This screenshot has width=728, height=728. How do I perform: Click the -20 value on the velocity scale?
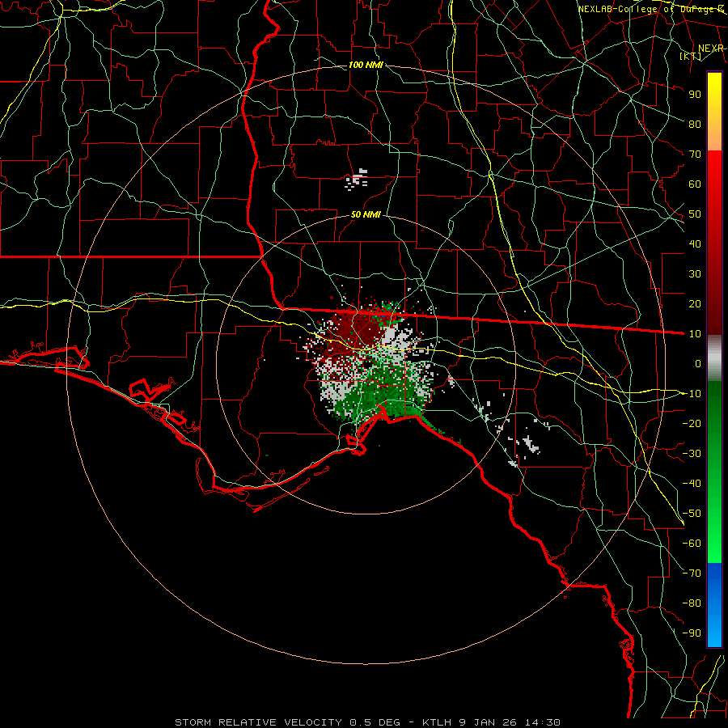click(692, 423)
